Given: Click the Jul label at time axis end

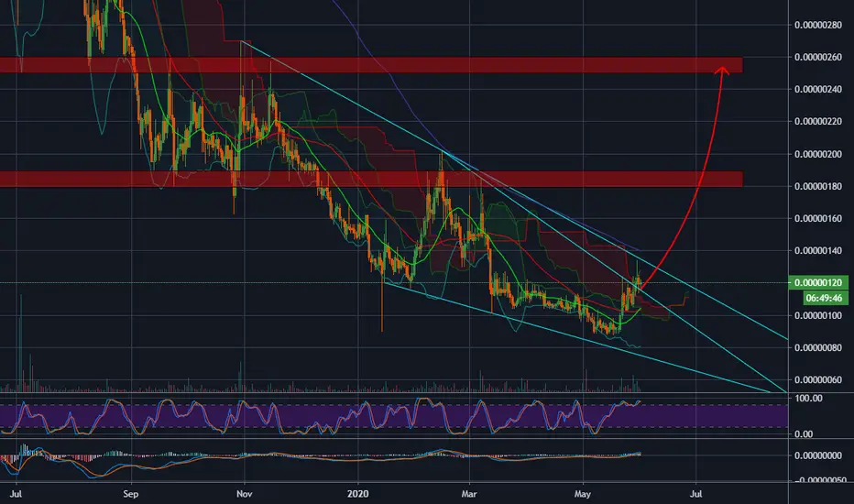Looking at the screenshot, I should point(695,494).
